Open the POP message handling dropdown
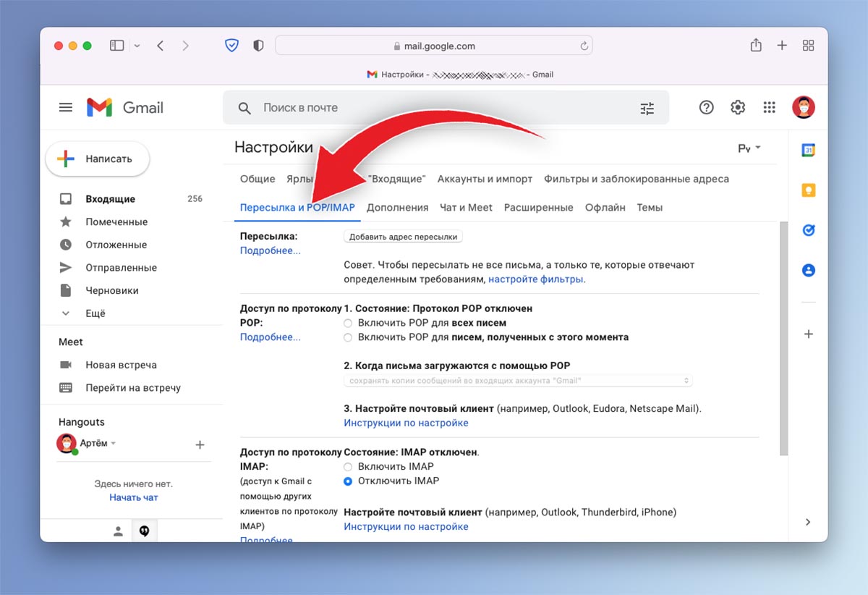 518,380
